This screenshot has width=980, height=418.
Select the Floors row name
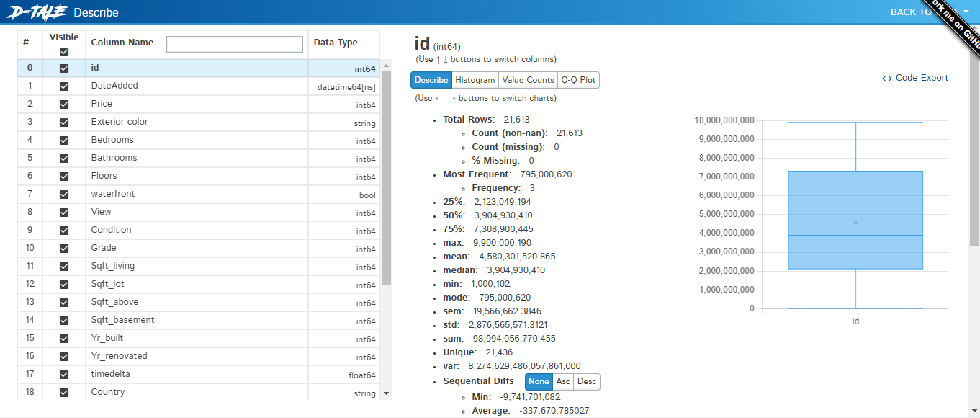[104, 176]
